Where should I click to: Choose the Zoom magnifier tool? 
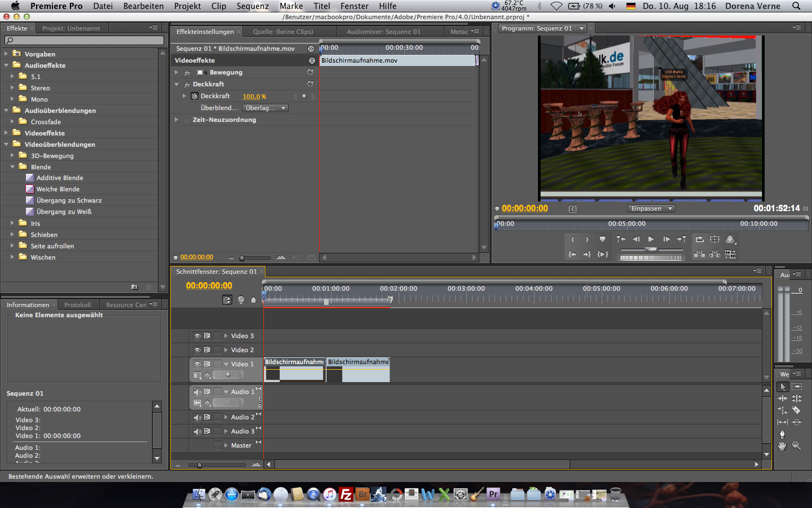796,446
